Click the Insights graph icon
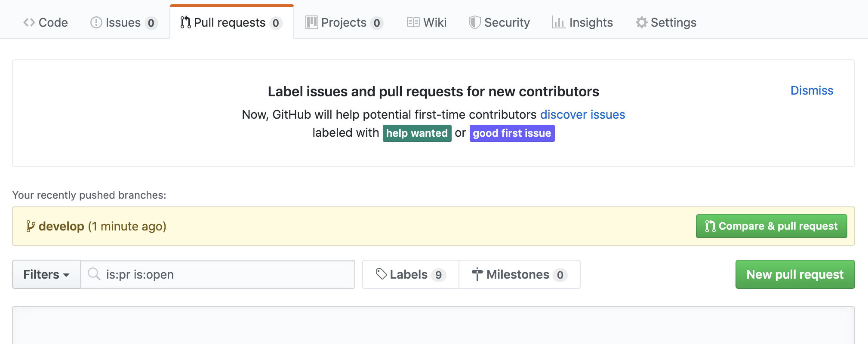This screenshot has height=344, width=868. pyautogui.click(x=558, y=22)
